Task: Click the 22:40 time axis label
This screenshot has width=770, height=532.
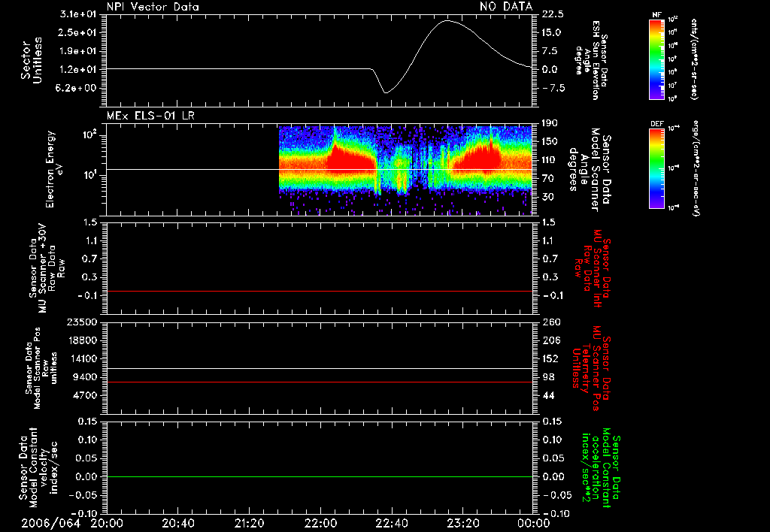Action: pyautogui.click(x=391, y=523)
